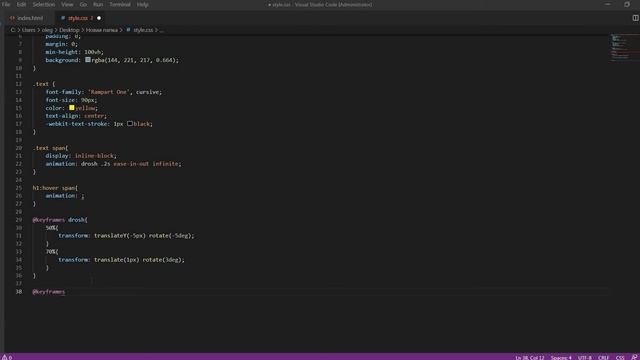Click the CSS language mode indicator
Image resolution: width=640 pixels, height=360 pixels.
click(620, 358)
